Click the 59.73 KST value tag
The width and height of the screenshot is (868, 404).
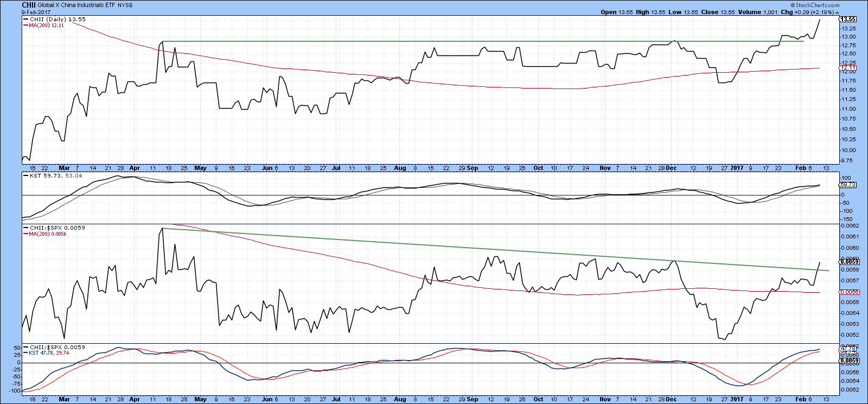(847, 185)
